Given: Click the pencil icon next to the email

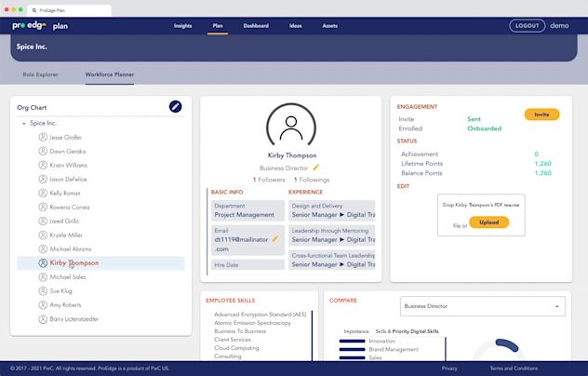Looking at the screenshot, I should [275, 238].
